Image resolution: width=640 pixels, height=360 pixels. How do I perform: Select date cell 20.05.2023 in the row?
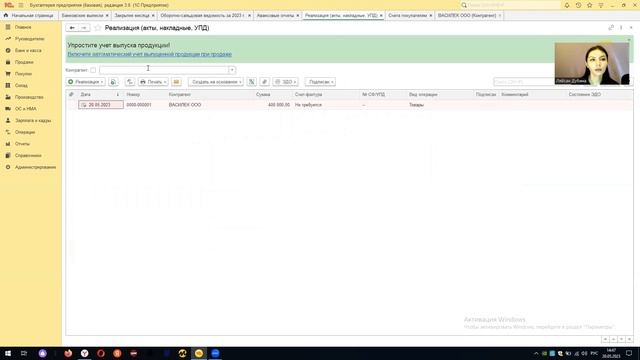pos(101,105)
